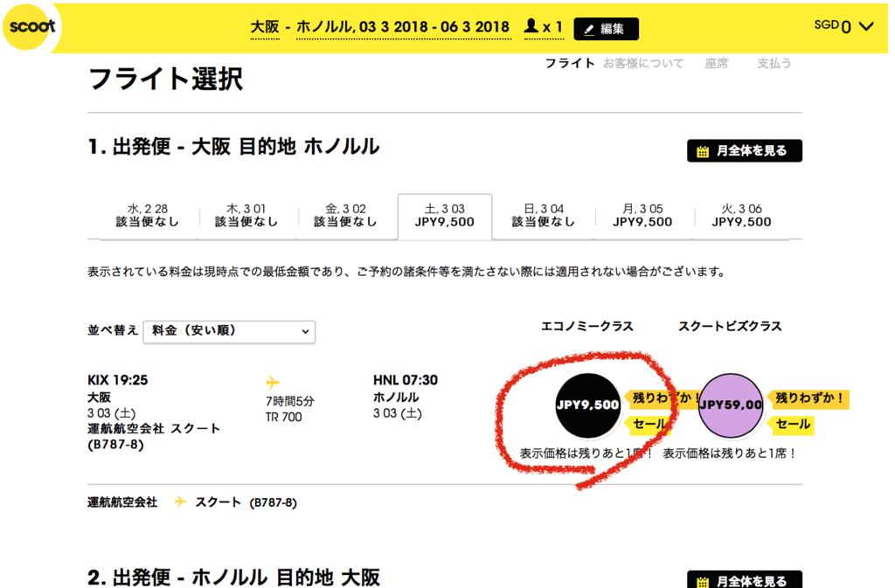895x588 pixels.
Task: Select the 水, 2 28 date tab
Action: 148,216
